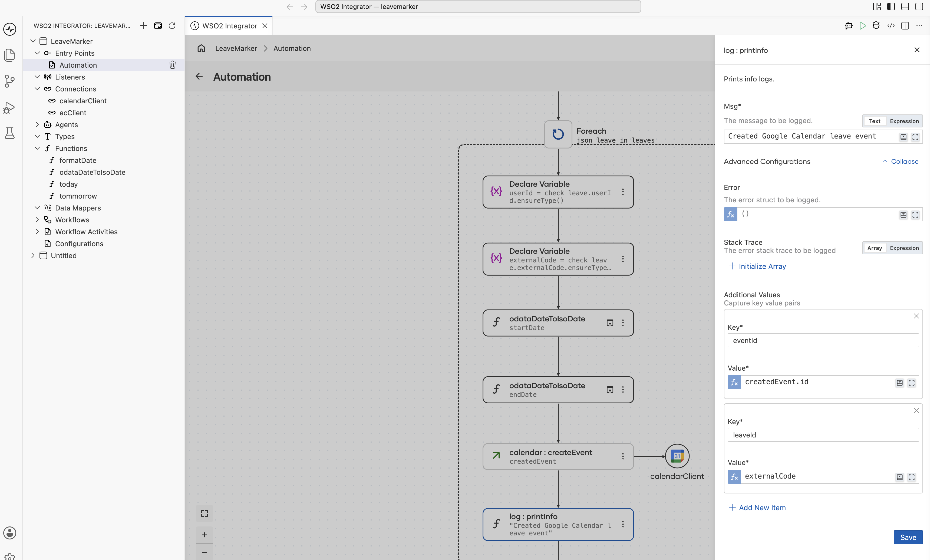The width and height of the screenshot is (930, 560).
Task: Open the Configurations tree item
Action: pyautogui.click(x=79, y=243)
